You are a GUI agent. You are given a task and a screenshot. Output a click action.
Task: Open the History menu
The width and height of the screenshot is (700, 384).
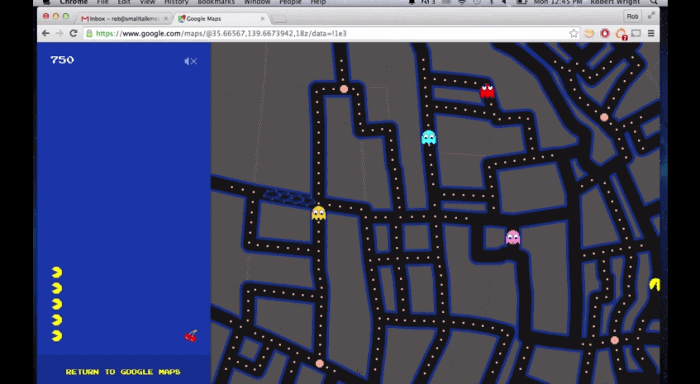click(176, 2)
